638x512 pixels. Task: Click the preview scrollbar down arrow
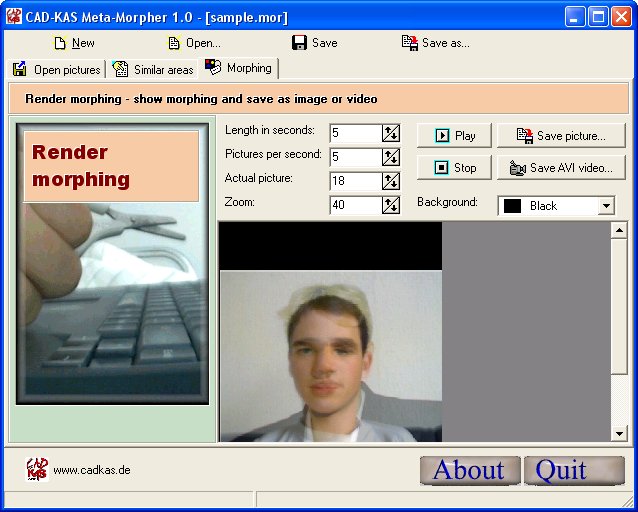[619, 433]
